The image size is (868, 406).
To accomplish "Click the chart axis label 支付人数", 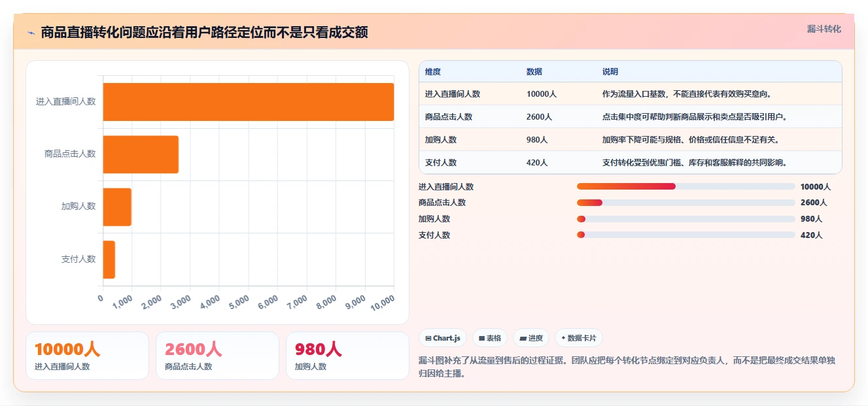I will 78,259.
